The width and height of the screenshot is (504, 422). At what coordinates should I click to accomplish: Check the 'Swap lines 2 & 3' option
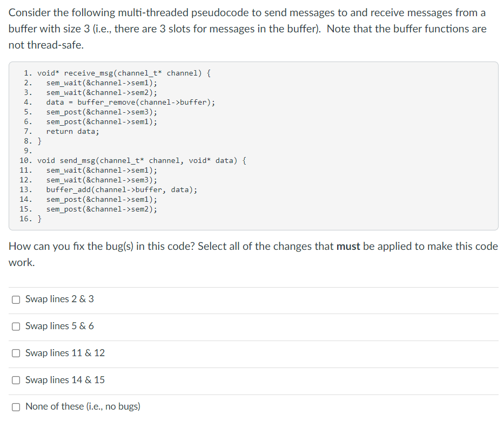point(16,300)
